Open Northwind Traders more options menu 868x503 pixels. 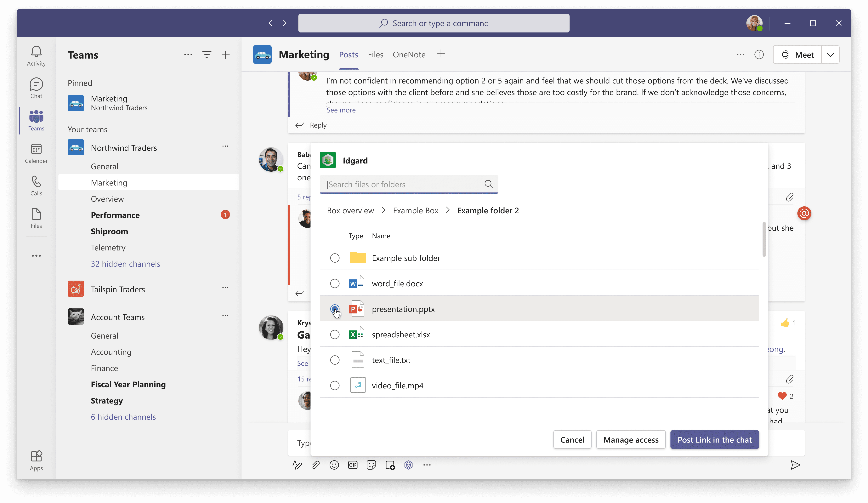225,146
